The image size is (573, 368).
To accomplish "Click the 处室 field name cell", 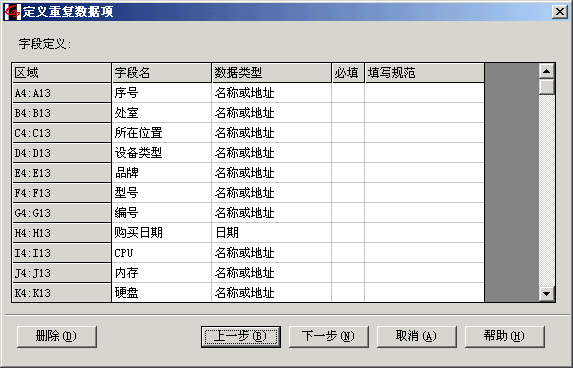I will point(162,113).
